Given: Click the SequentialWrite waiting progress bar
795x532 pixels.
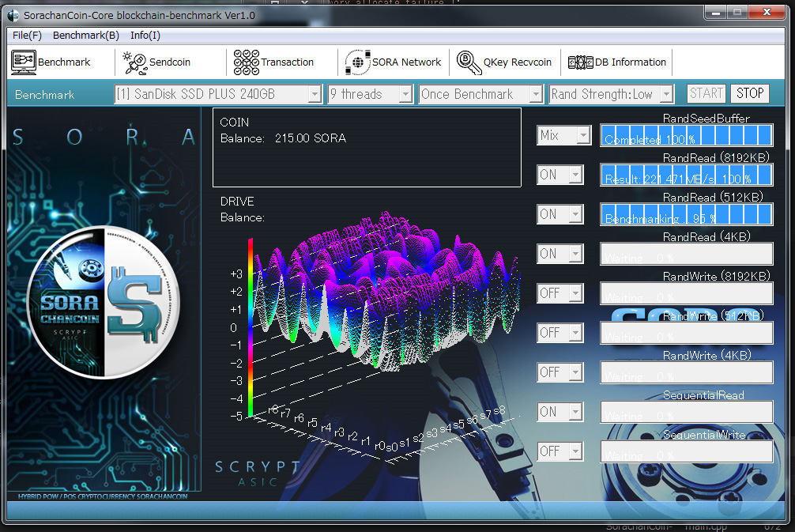Looking at the screenshot, I should pyautogui.click(x=687, y=451).
